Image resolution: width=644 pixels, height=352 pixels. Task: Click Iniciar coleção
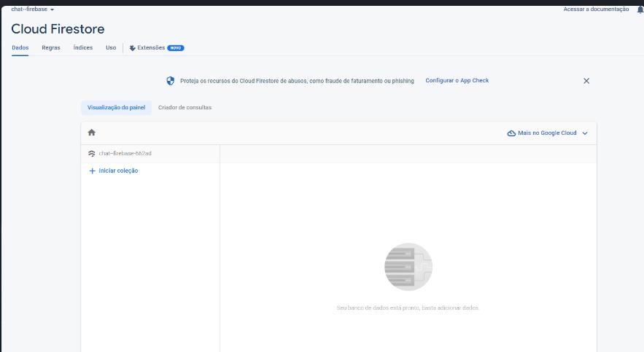[118, 171]
